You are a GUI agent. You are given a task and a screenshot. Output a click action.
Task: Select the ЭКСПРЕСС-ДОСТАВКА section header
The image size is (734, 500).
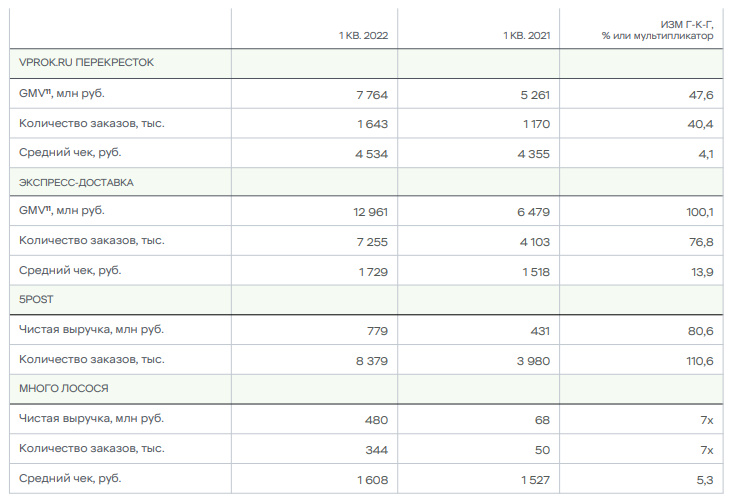point(76,183)
